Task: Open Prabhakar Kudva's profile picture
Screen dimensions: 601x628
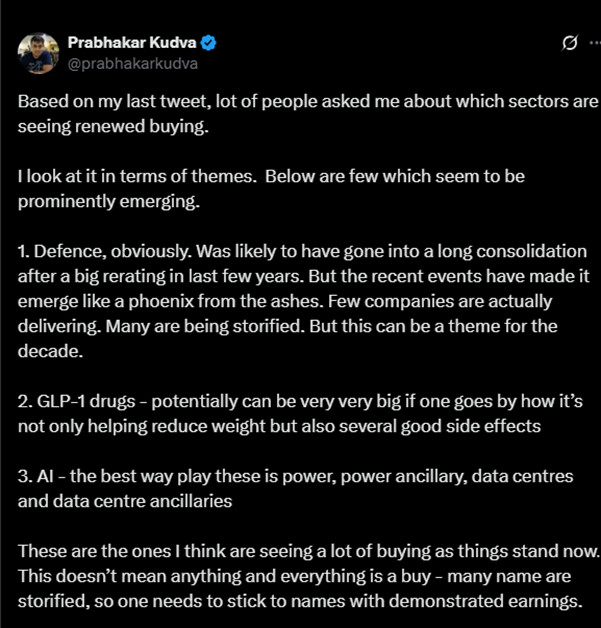Action: (x=38, y=51)
